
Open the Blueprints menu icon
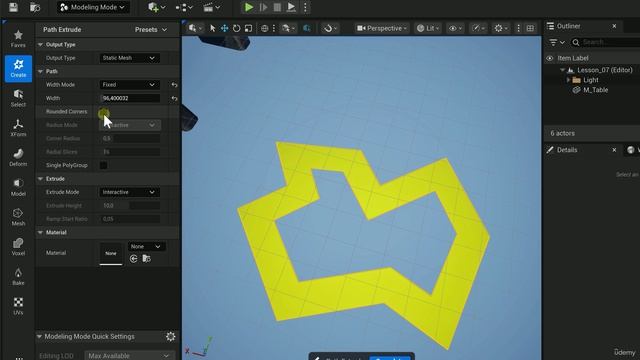[184, 7]
